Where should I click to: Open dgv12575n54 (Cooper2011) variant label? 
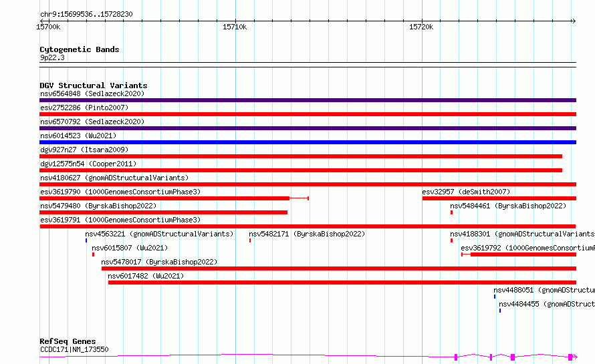tap(88, 164)
